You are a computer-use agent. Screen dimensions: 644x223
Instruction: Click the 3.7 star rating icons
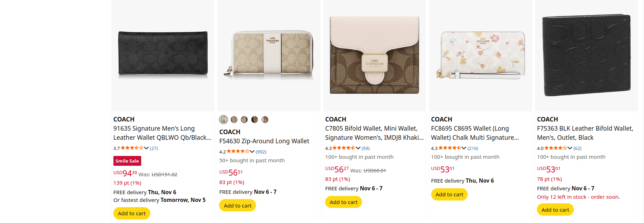coord(132,148)
